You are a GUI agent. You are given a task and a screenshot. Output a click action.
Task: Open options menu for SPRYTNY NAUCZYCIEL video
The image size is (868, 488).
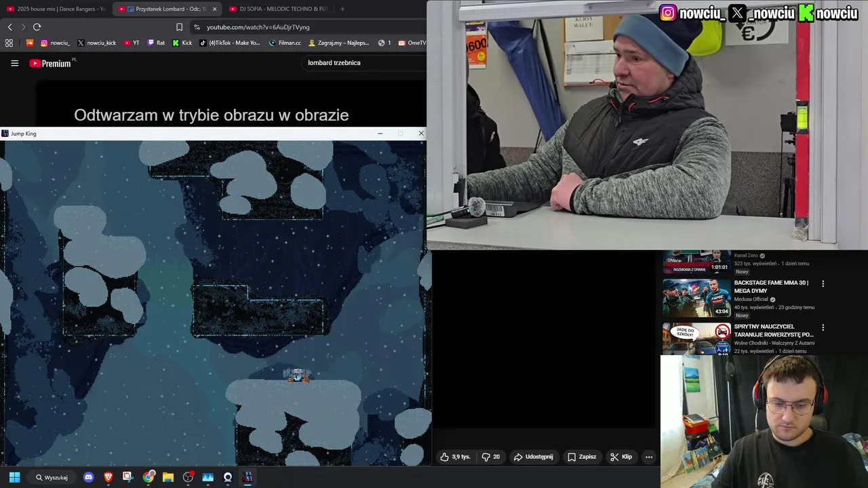click(x=823, y=327)
